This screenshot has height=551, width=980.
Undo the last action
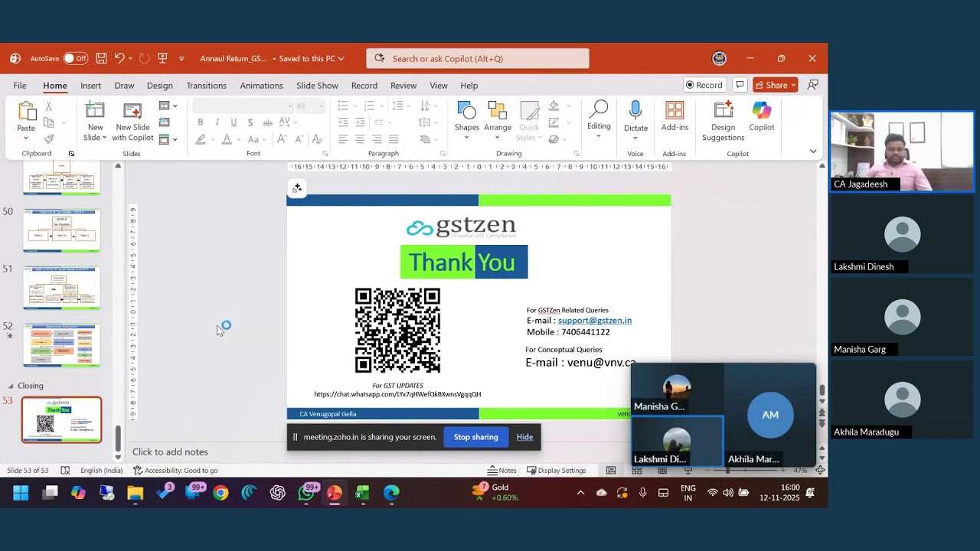(119, 58)
